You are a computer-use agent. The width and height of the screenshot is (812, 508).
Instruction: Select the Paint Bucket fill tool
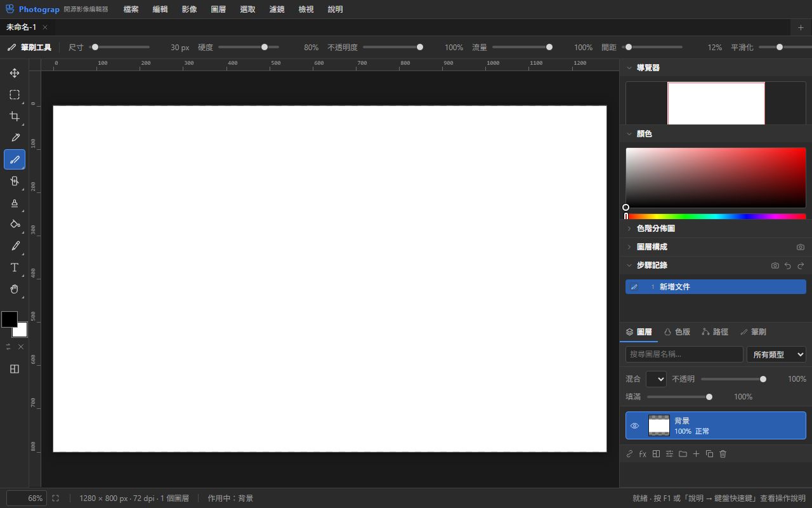tap(15, 224)
